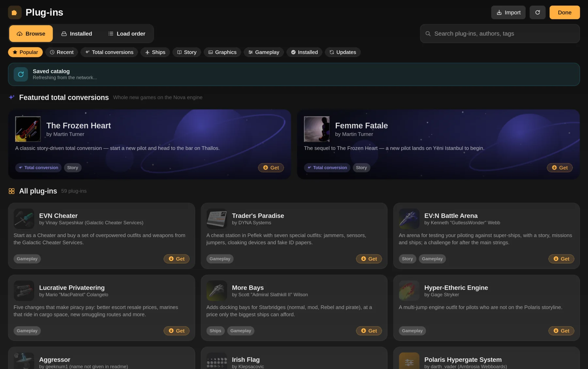Click the orange Plug-ins app icon
Screen dimensions: 588x369
click(x=15, y=12)
